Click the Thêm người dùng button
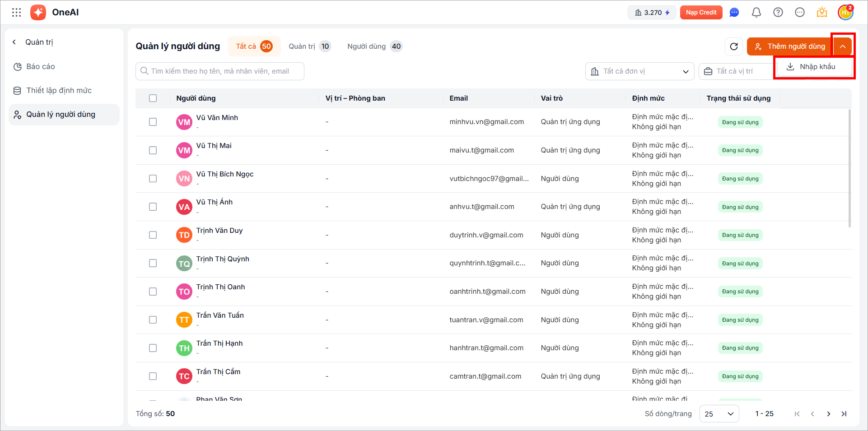Image resolution: width=868 pixels, height=431 pixels. coord(790,46)
